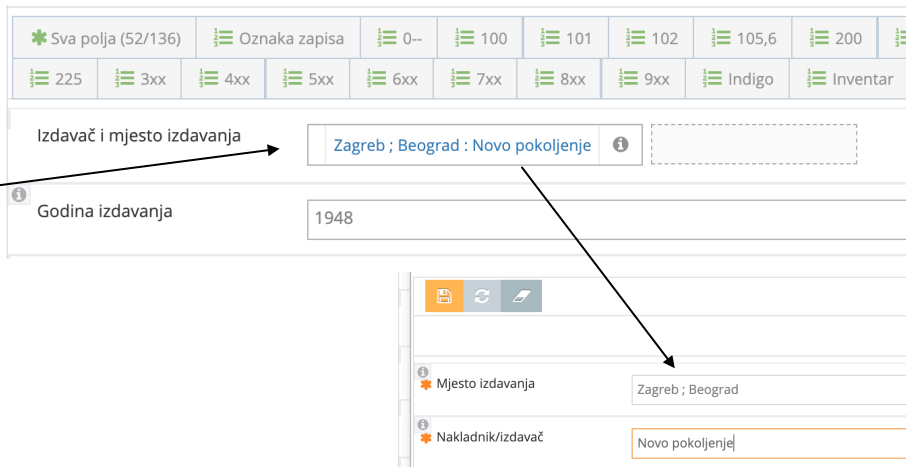
Task: Click info icon beside Novo pokoljenje link
Action: [x=621, y=144]
